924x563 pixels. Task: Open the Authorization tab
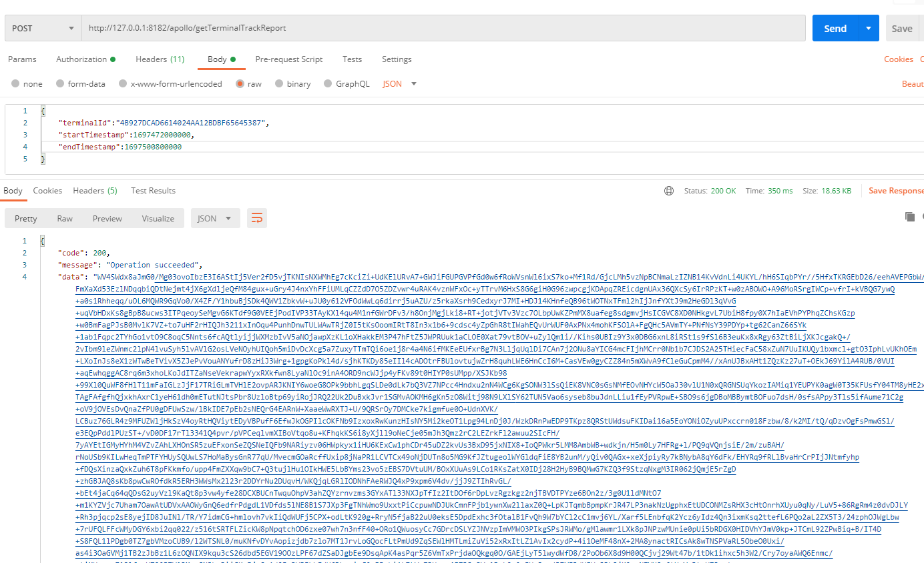click(x=85, y=59)
